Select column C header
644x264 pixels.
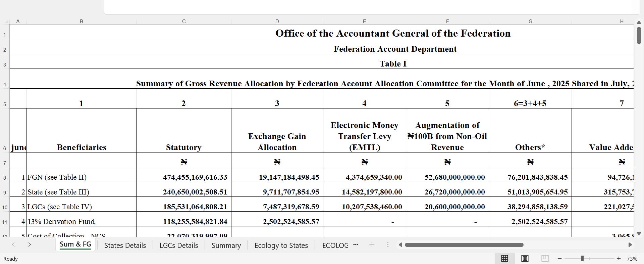coord(184,21)
